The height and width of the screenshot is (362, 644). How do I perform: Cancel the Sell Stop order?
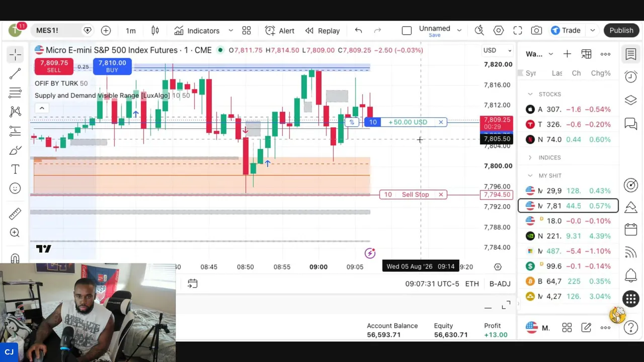[441, 195]
